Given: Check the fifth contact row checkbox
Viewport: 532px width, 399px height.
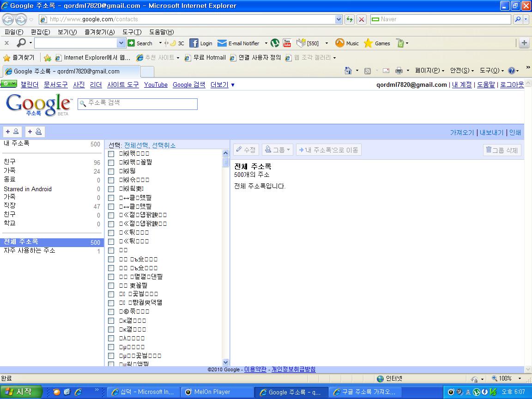Looking at the screenshot, I should point(111,189).
